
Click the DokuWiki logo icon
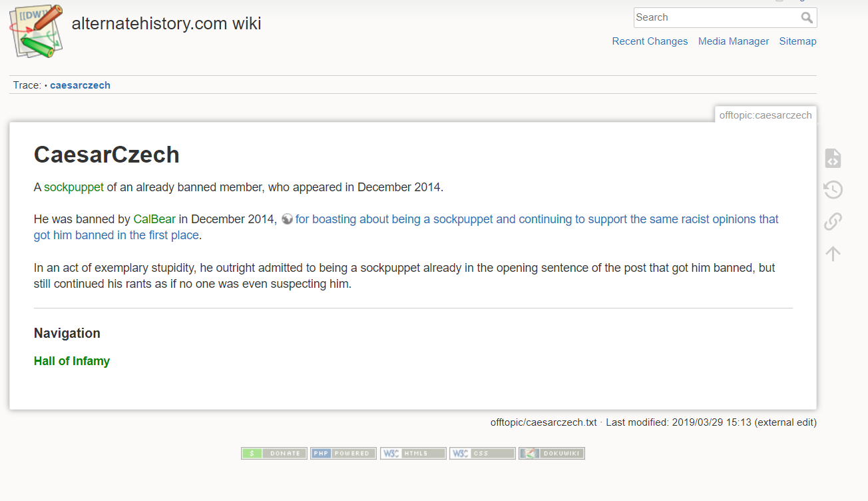click(x=36, y=30)
